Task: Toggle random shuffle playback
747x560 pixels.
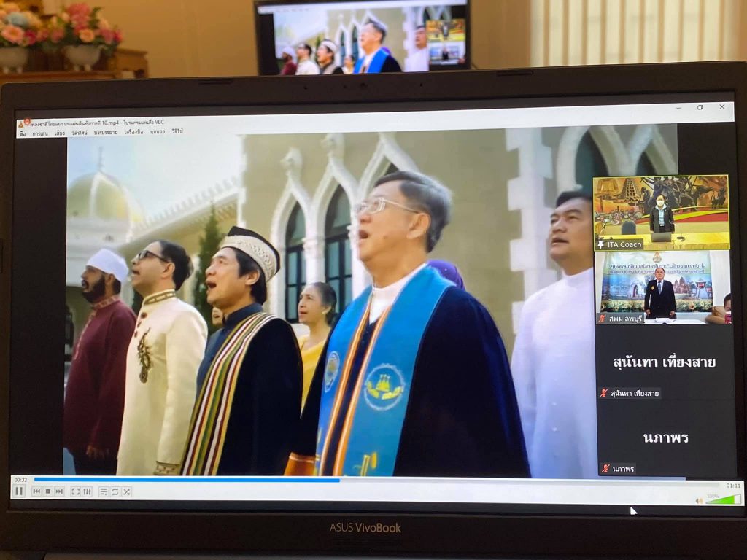Action: coord(126,492)
